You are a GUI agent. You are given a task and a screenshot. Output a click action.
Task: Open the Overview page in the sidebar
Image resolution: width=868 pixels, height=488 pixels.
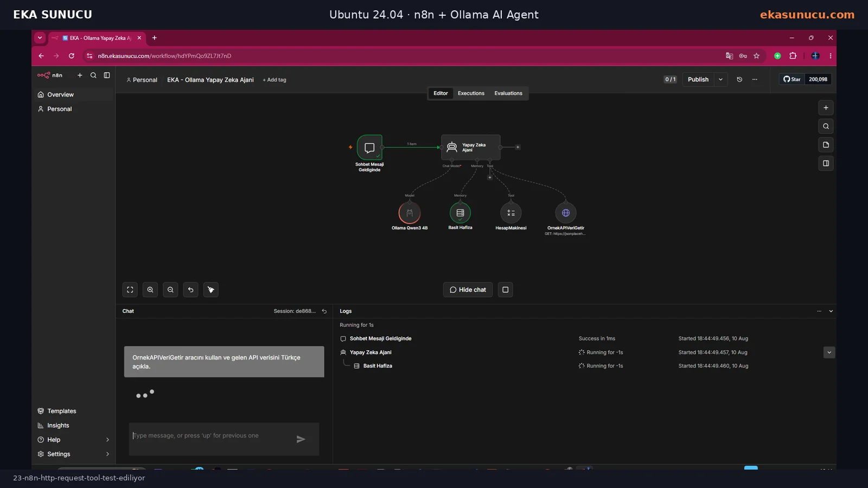[x=73, y=94]
